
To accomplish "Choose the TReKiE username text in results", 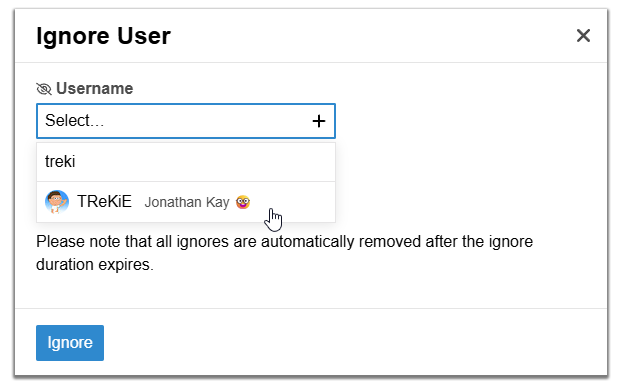I will (x=104, y=202).
